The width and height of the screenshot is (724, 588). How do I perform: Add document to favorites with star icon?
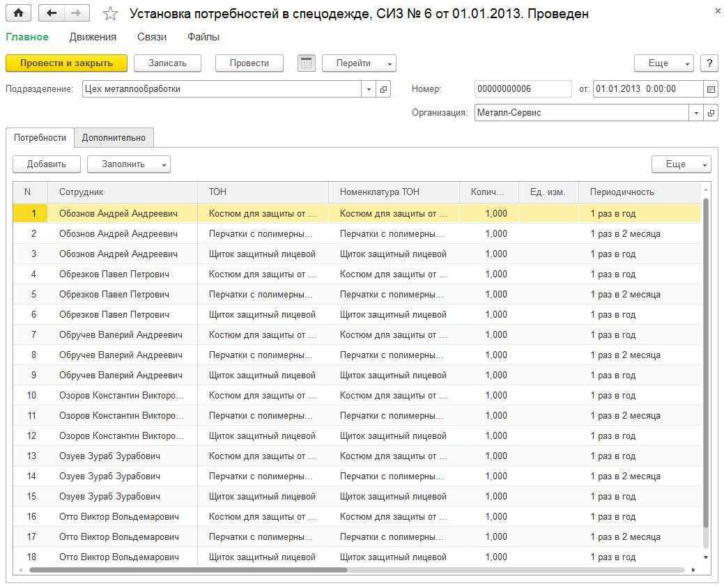tap(110, 14)
